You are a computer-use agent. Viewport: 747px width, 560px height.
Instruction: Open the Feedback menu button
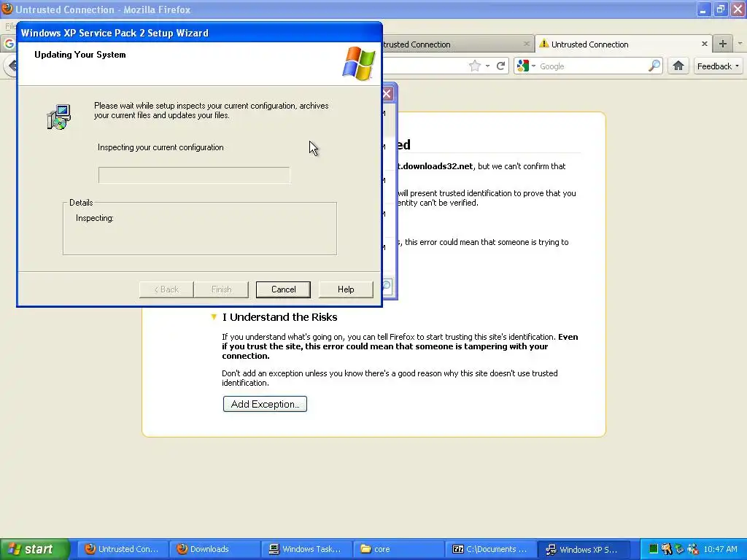[x=718, y=66]
